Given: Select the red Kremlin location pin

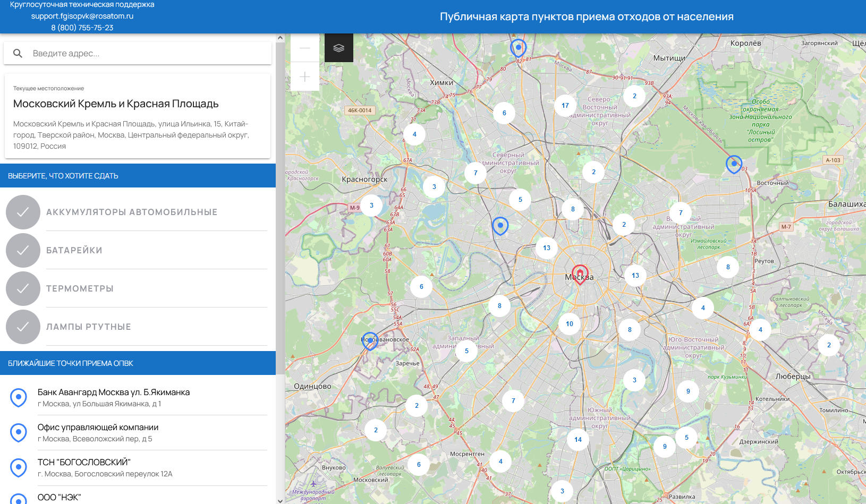Looking at the screenshot, I should coord(580,274).
